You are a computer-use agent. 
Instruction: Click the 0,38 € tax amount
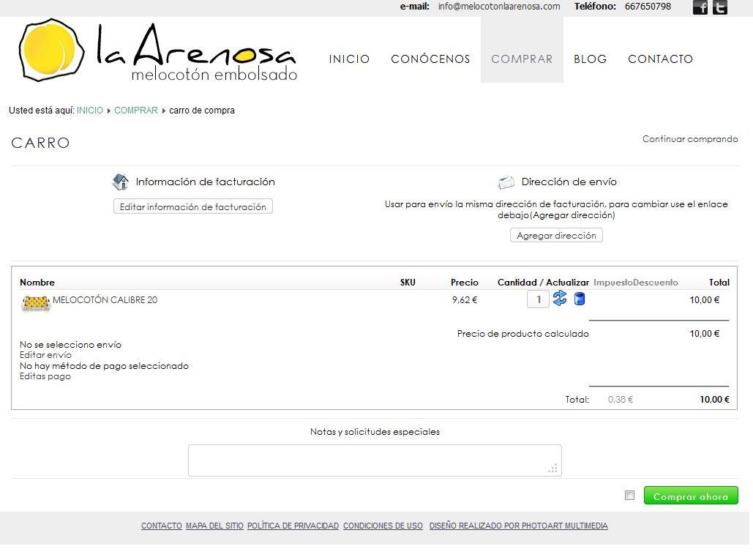pos(621,399)
